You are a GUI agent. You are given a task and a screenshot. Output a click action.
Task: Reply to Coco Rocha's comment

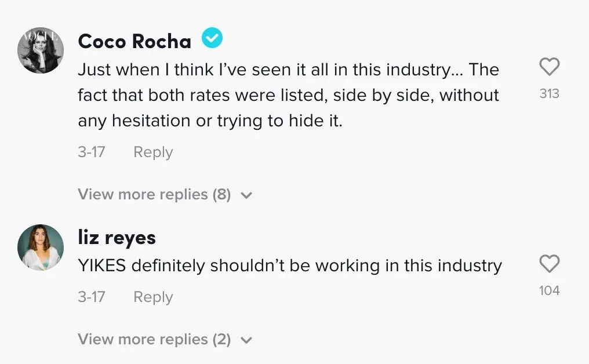153,152
